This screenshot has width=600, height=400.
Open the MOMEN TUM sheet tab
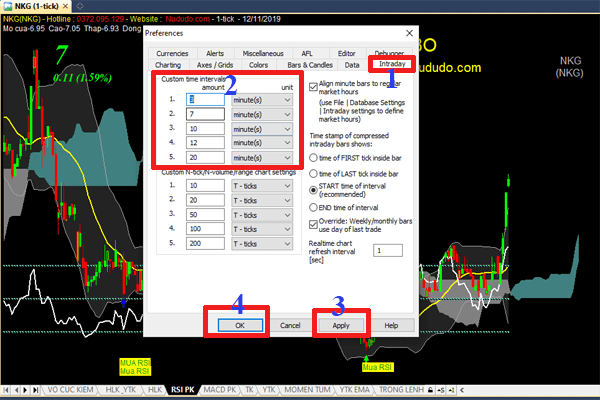(x=307, y=390)
